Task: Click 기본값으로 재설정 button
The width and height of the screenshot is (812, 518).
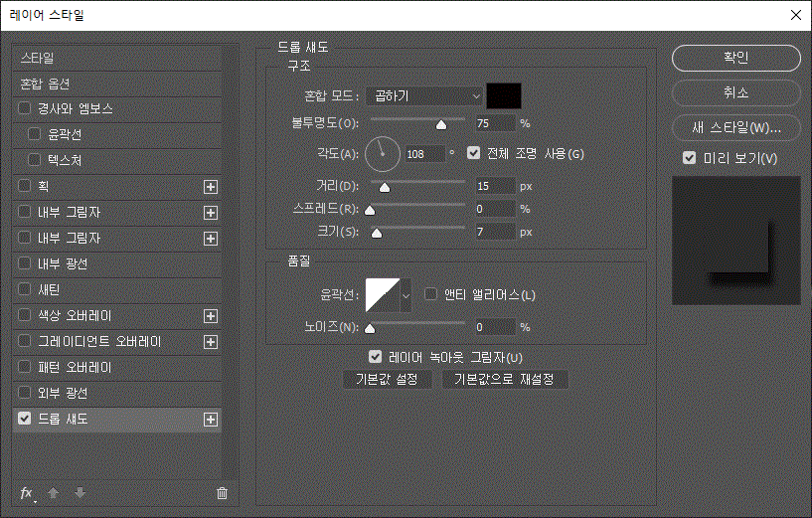Action: coord(504,380)
